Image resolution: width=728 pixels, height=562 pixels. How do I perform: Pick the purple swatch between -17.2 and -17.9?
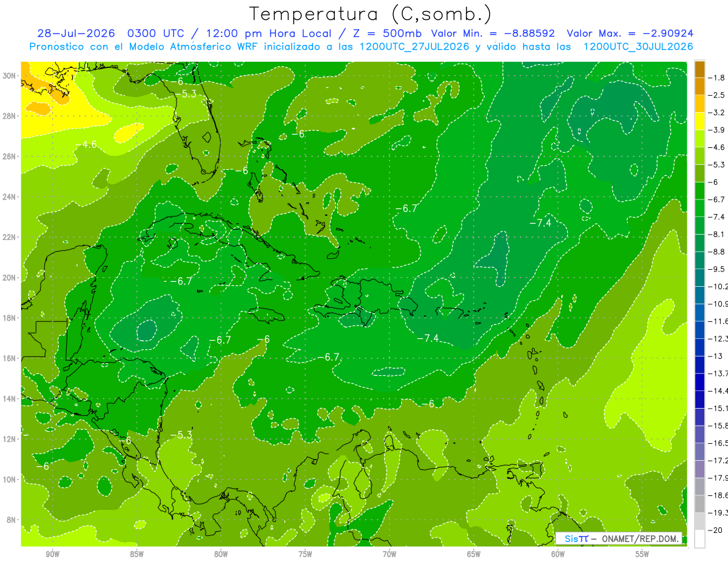(x=699, y=469)
